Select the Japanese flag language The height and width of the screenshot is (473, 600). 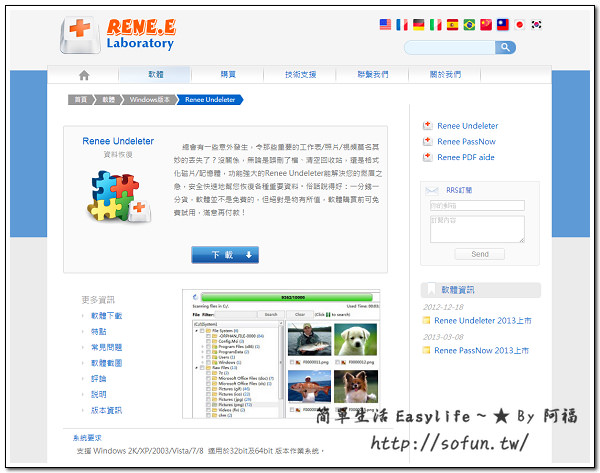click(x=520, y=24)
